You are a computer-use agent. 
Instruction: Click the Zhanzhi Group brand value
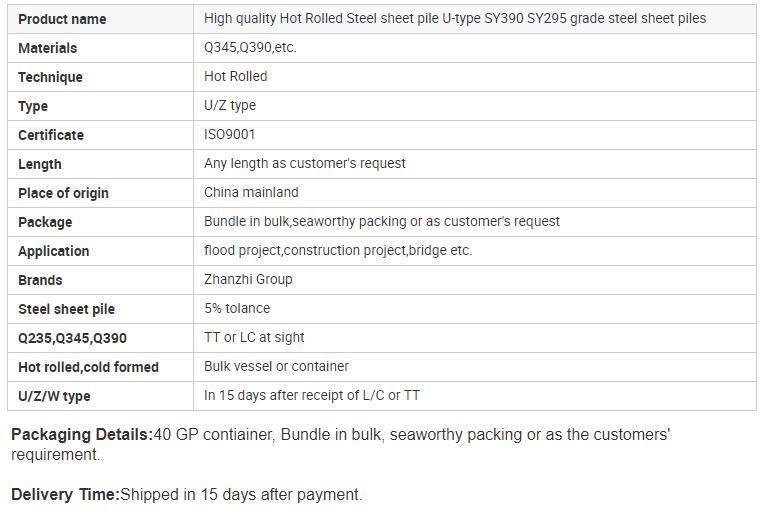248,279
